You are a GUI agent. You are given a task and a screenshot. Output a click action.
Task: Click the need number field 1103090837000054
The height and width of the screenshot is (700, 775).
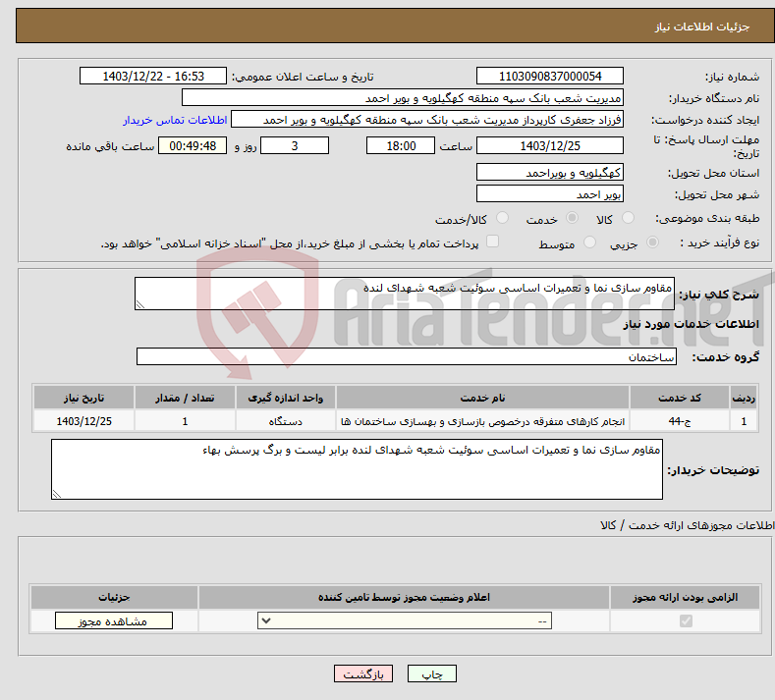pyautogui.click(x=550, y=76)
